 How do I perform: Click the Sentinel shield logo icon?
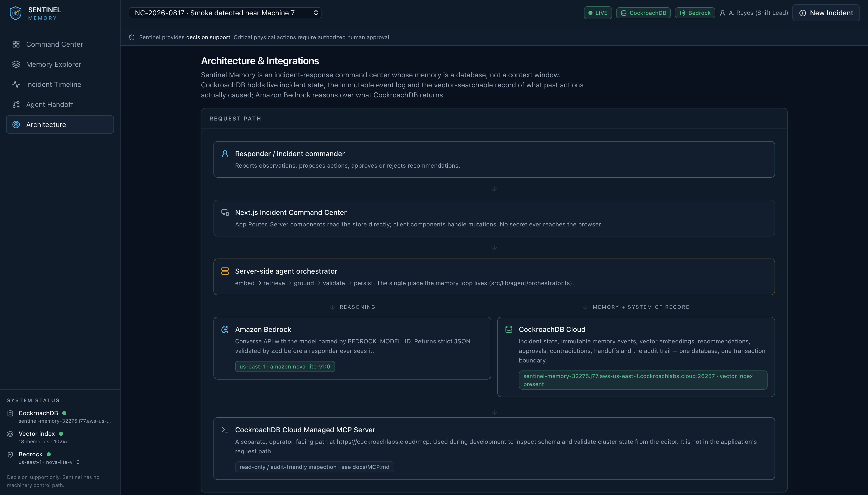(16, 13)
